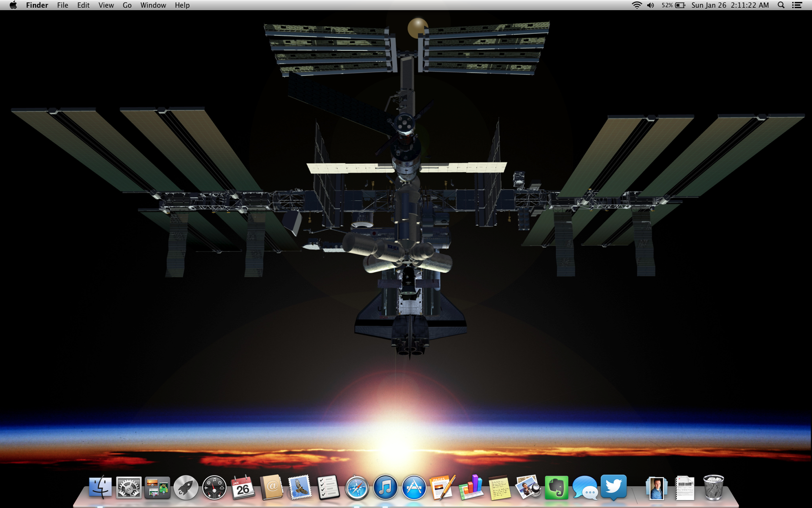Launch Mail stamp icon
Image resolution: width=812 pixels, height=508 pixels.
coord(300,487)
